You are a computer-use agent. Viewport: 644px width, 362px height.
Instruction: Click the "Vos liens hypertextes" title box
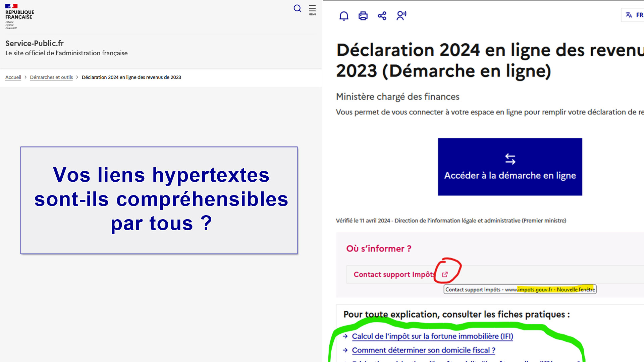click(159, 200)
